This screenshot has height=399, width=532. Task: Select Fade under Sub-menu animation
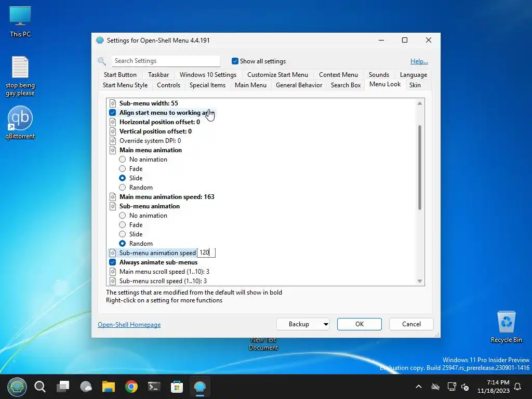tap(123, 224)
